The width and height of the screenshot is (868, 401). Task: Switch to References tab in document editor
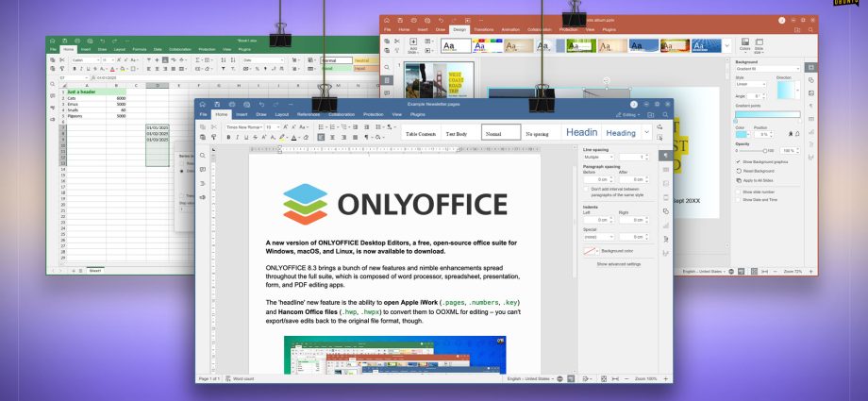tap(309, 115)
